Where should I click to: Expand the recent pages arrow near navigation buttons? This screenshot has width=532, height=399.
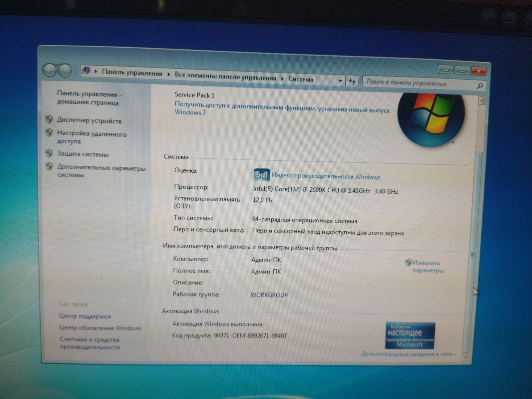pyautogui.click(x=76, y=71)
